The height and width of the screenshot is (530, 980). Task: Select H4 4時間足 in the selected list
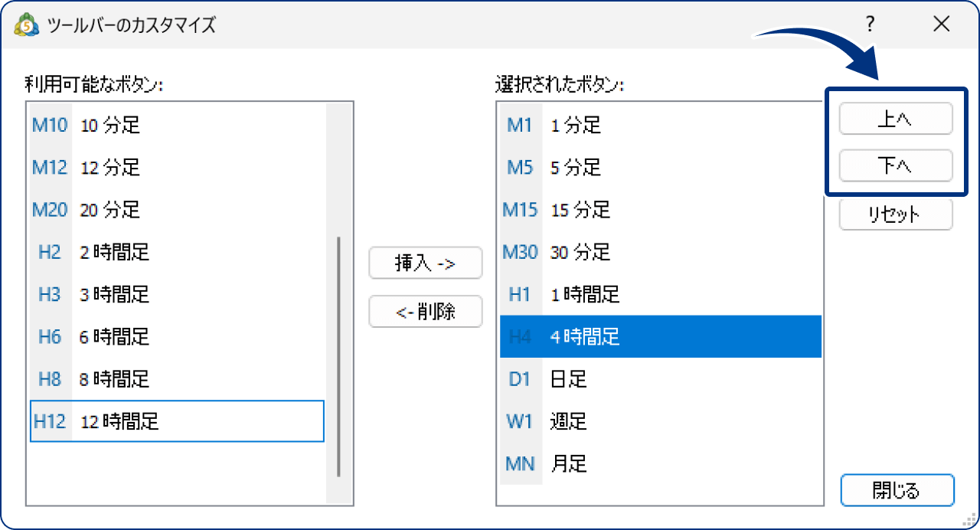(x=658, y=336)
